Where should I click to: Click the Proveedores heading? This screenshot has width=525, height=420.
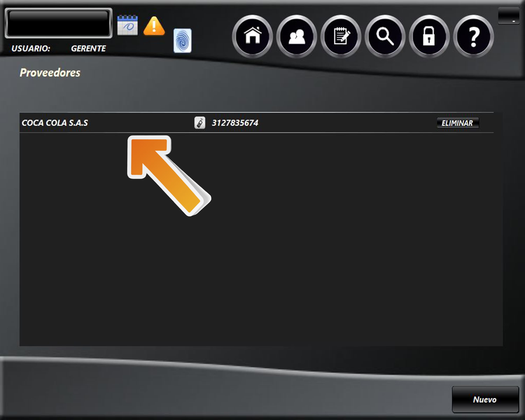50,73
